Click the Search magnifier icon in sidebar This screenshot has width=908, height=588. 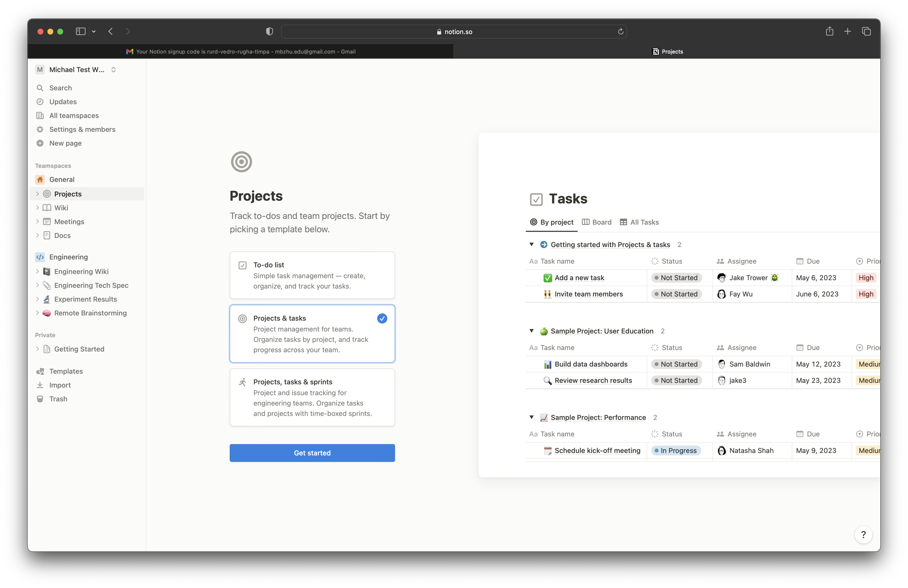[x=40, y=88]
